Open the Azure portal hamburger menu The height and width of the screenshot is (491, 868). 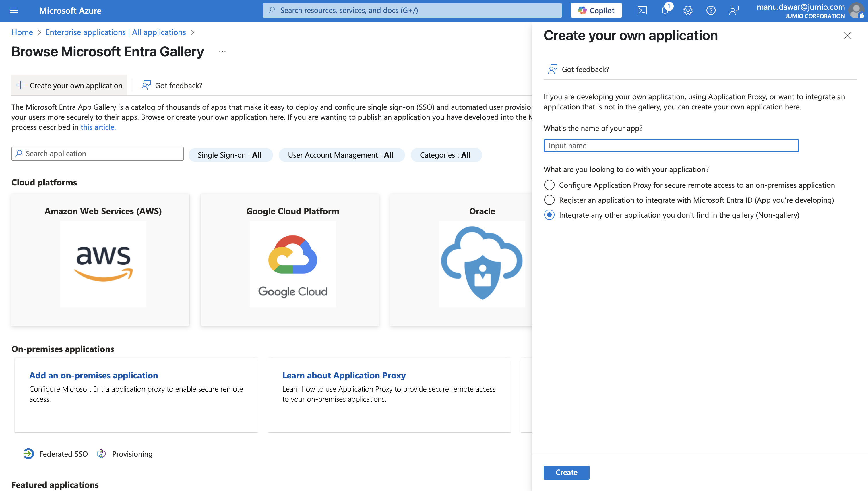[x=14, y=10]
